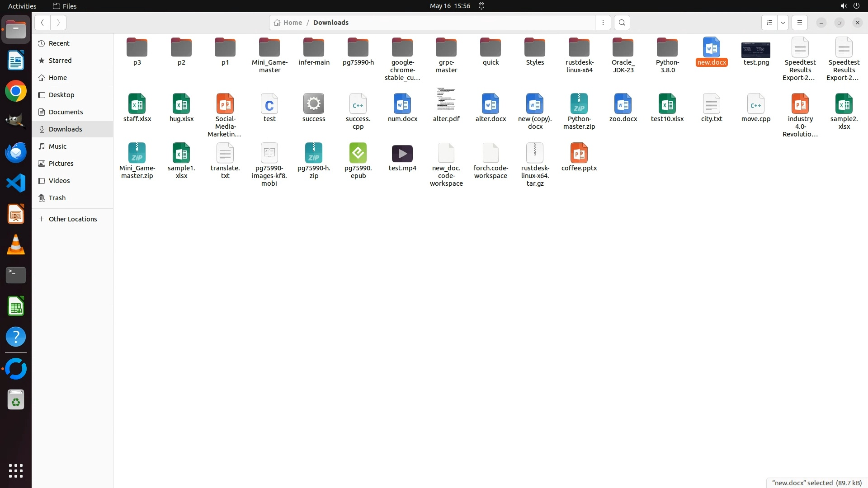868x488 pixels.
Task: Toggle list view mode button
Action: coord(769,23)
